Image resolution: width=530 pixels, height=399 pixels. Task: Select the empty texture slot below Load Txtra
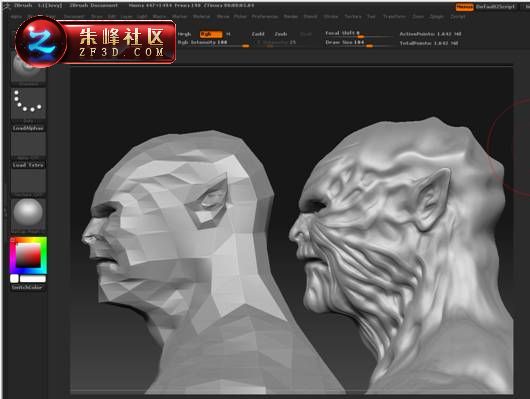28,181
